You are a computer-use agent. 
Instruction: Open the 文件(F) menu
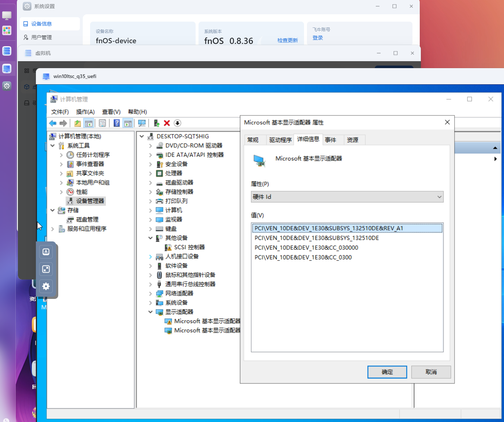[x=60, y=112]
